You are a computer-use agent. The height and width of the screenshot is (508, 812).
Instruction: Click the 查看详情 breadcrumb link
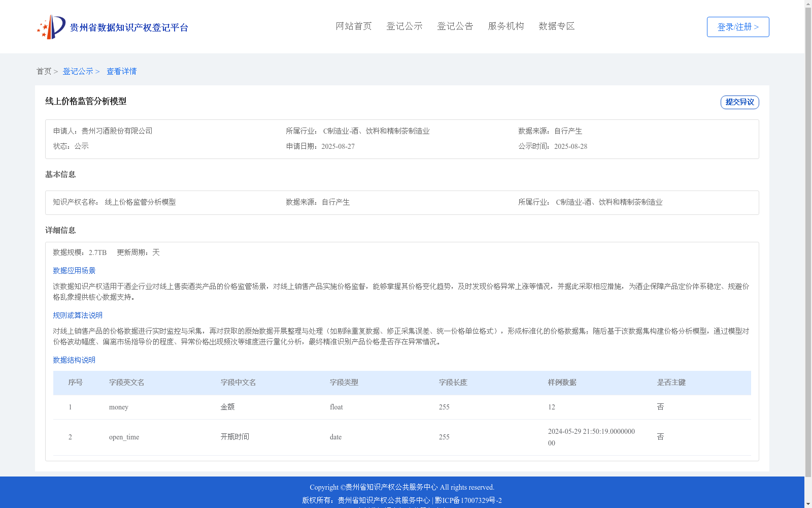(122, 71)
